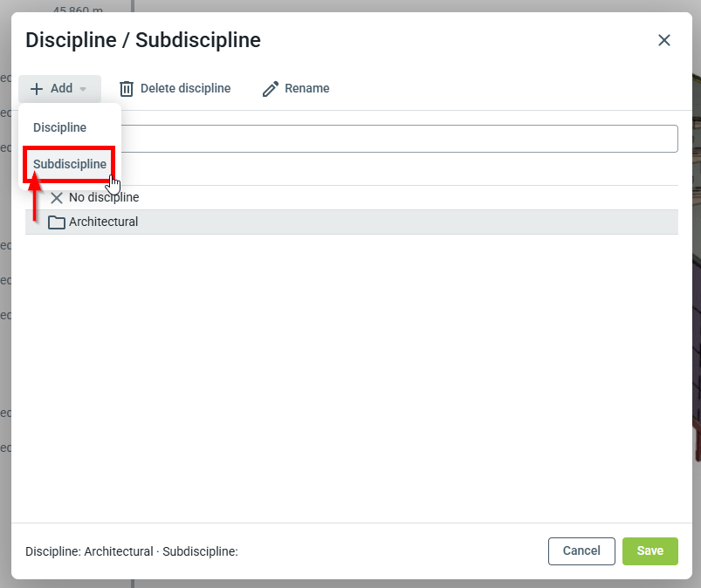Image resolution: width=701 pixels, height=588 pixels.
Task: Click the dialog title heading
Action: pos(143,40)
